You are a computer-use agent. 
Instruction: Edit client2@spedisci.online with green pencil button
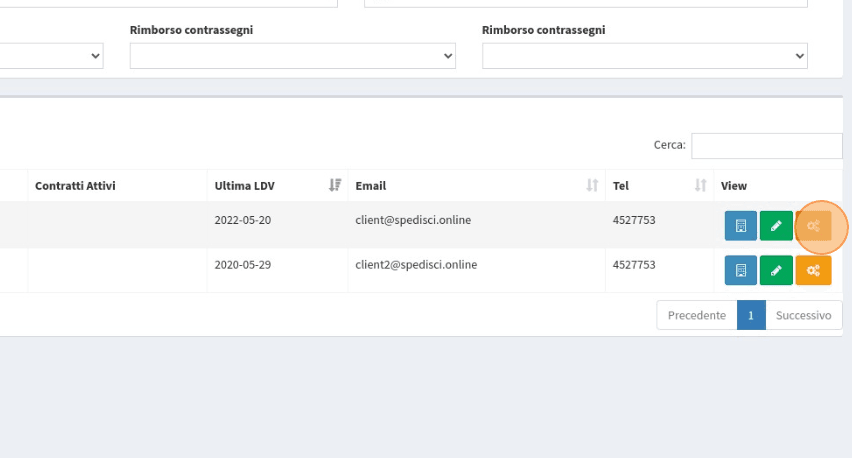(x=776, y=270)
